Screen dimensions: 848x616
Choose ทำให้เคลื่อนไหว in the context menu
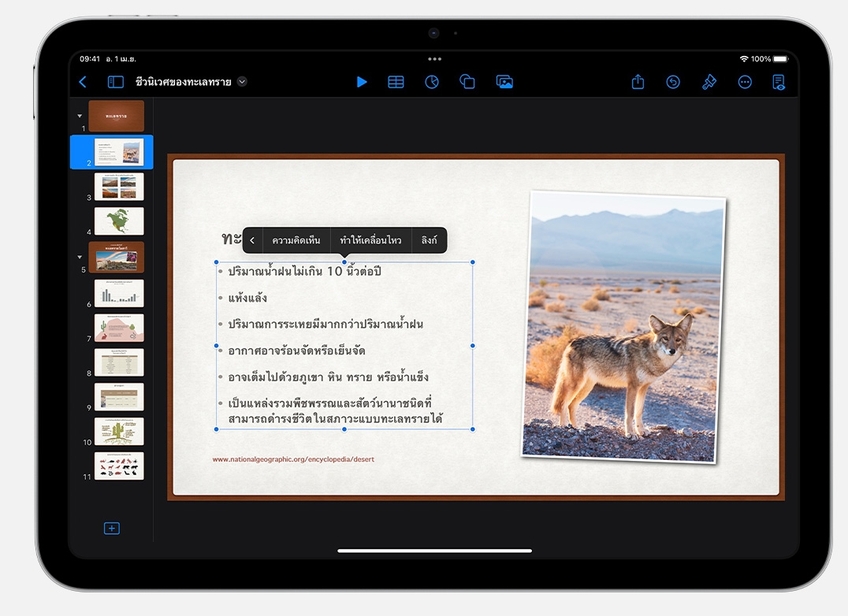click(370, 240)
